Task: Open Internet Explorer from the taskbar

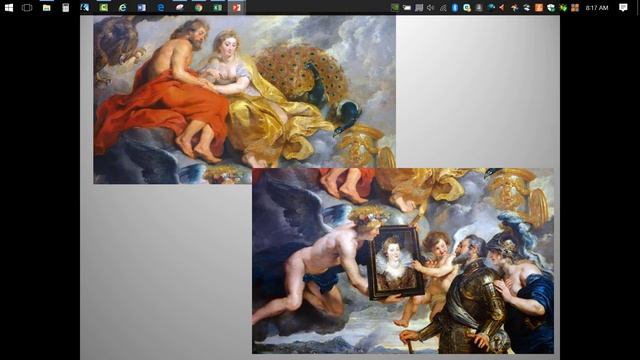Action: pyautogui.click(x=122, y=7)
